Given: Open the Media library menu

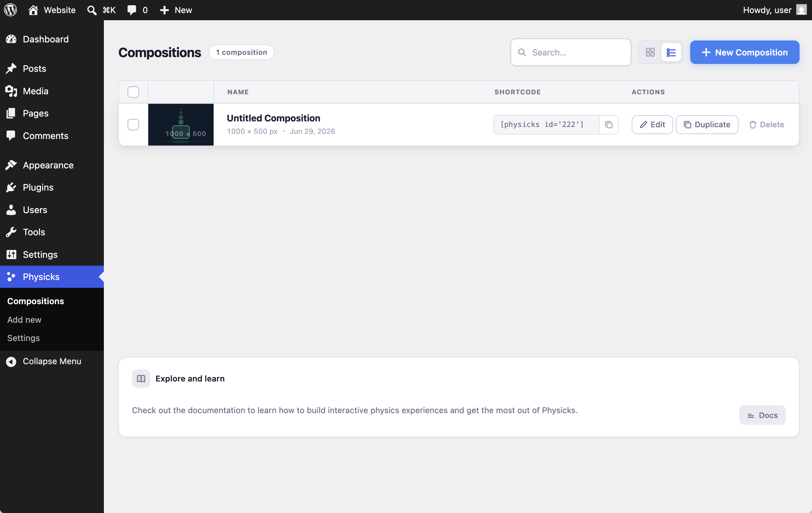Looking at the screenshot, I should [52, 91].
